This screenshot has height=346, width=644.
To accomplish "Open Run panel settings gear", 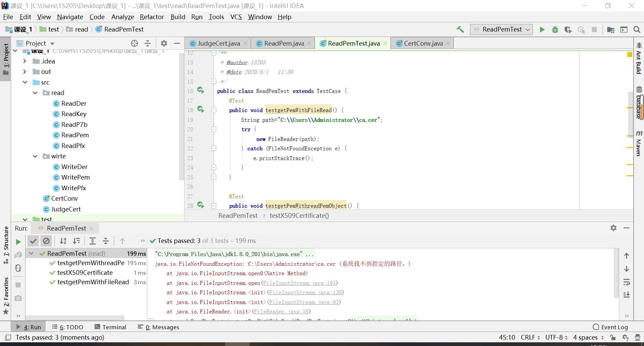I will [613, 228].
